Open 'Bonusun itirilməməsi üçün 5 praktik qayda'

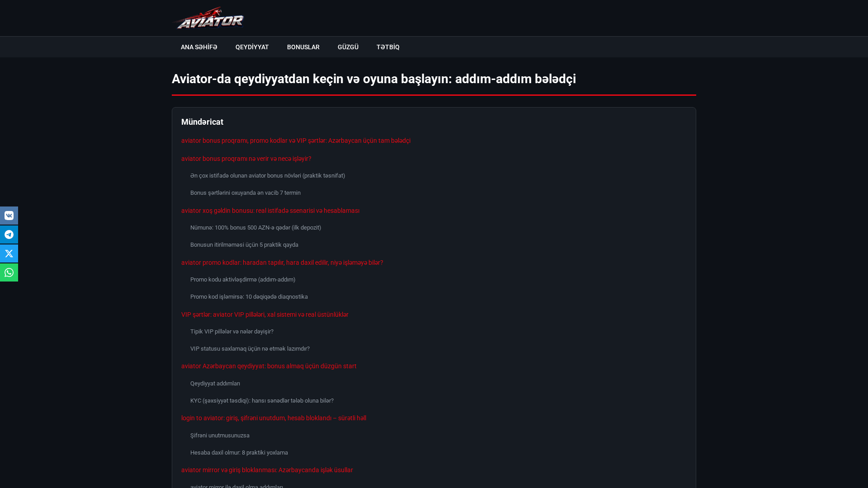click(244, 245)
